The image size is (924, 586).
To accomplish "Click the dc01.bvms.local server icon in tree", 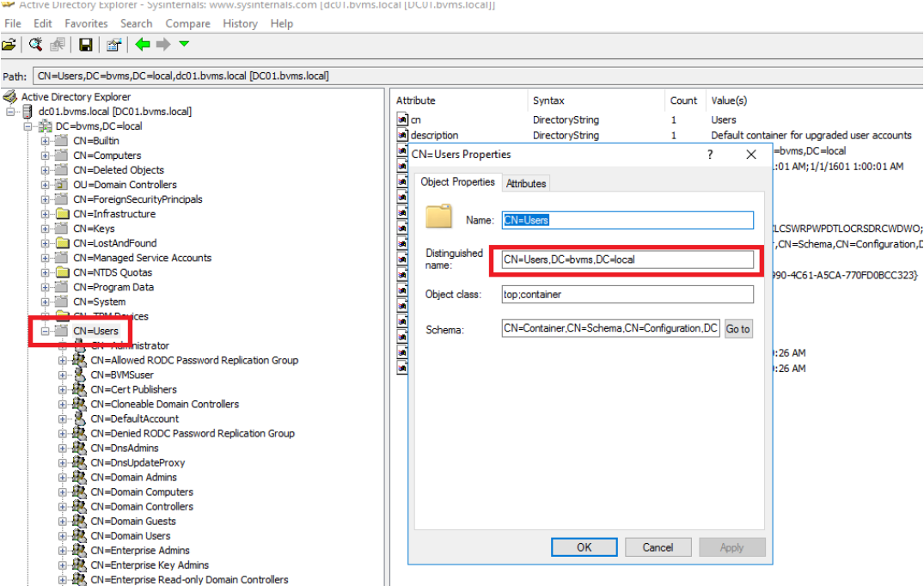I will pyautogui.click(x=28, y=112).
